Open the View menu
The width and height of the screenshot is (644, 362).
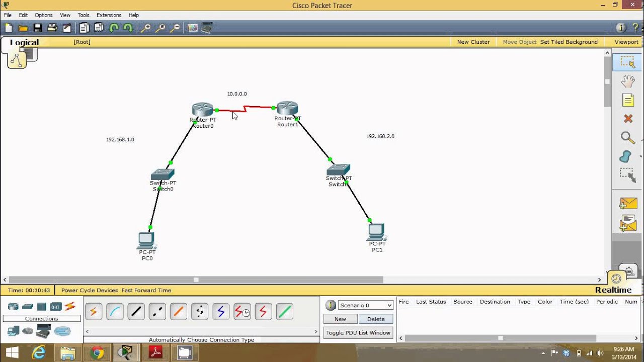(x=65, y=15)
